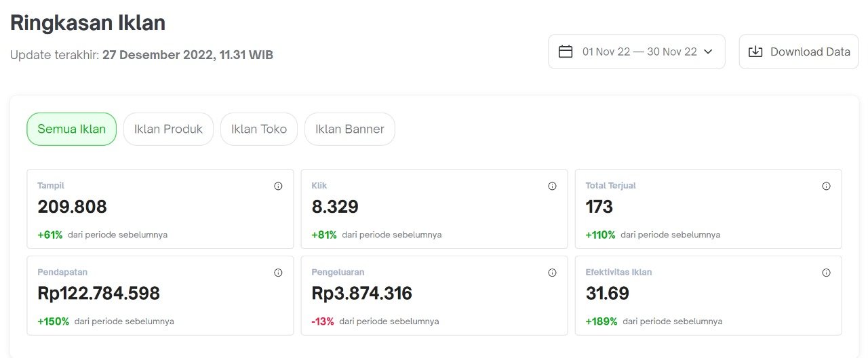This screenshot has height=358, width=868.
Task: Switch to the Iklan Produk tab
Action: click(x=168, y=129)
